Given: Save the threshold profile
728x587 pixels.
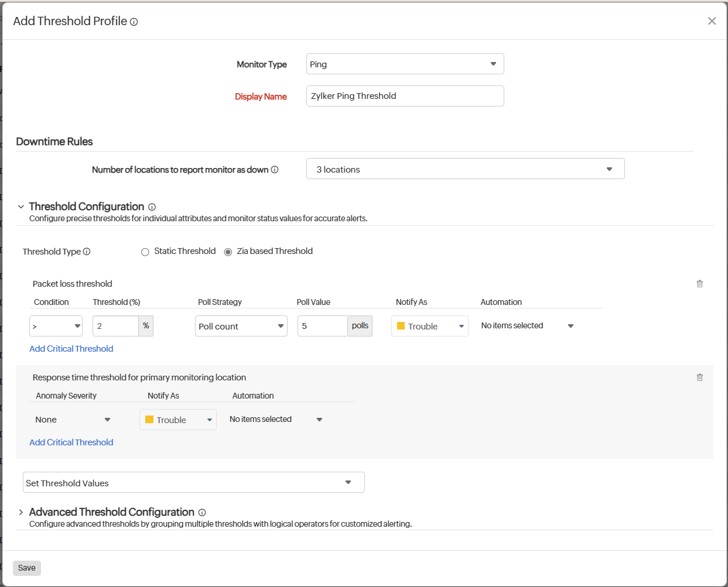Looking at the screenshot, I should [x=26, y=568].
